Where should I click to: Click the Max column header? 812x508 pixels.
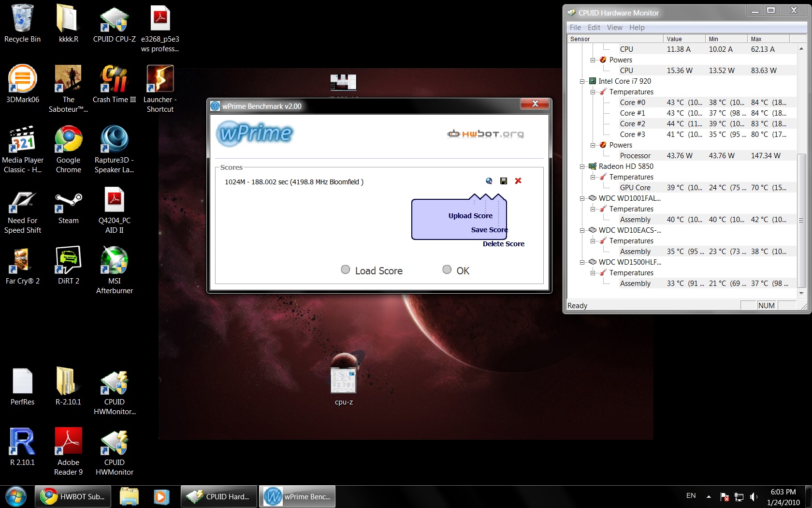coord(768,39)
